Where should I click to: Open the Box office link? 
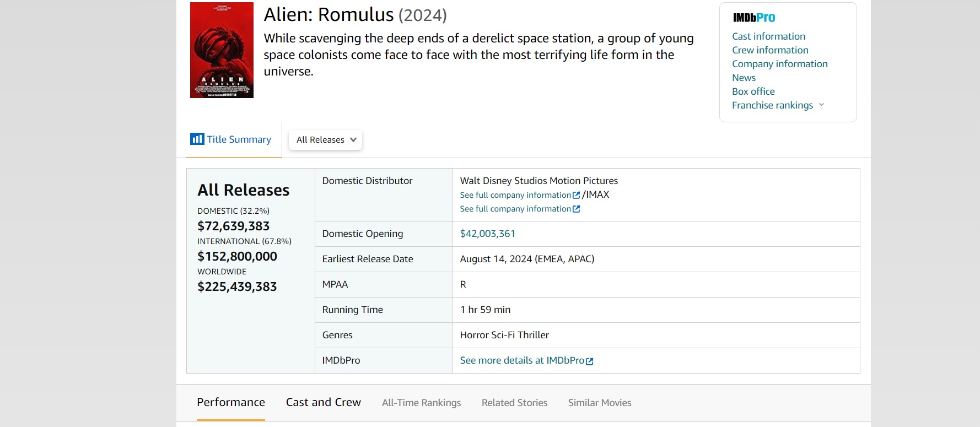pos(753,91)
